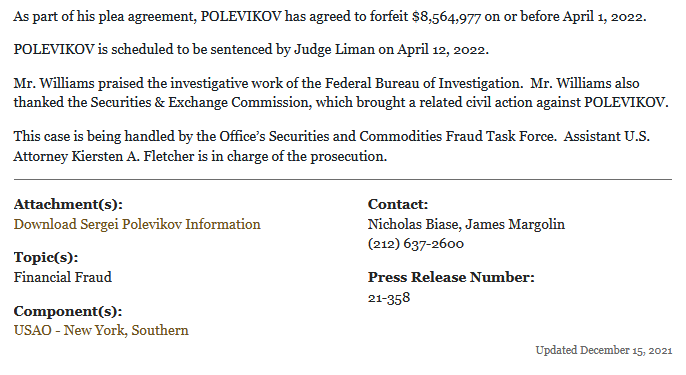Click Securities and Commodities Fraud Task Force text

[411, 137]
